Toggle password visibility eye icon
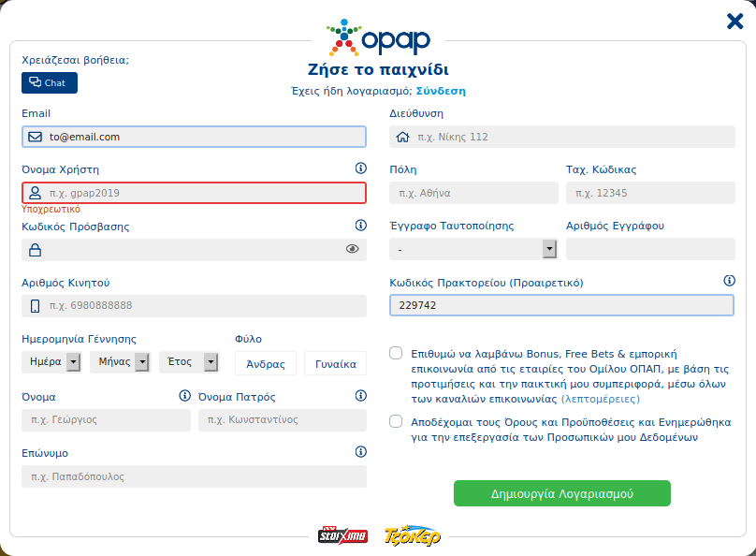 tap(353, 249)
